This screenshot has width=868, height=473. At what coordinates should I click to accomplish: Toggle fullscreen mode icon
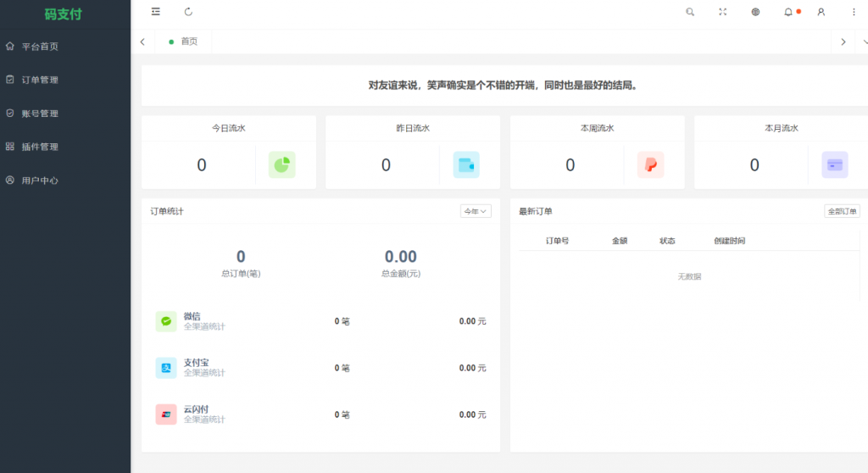pos(723,12)
